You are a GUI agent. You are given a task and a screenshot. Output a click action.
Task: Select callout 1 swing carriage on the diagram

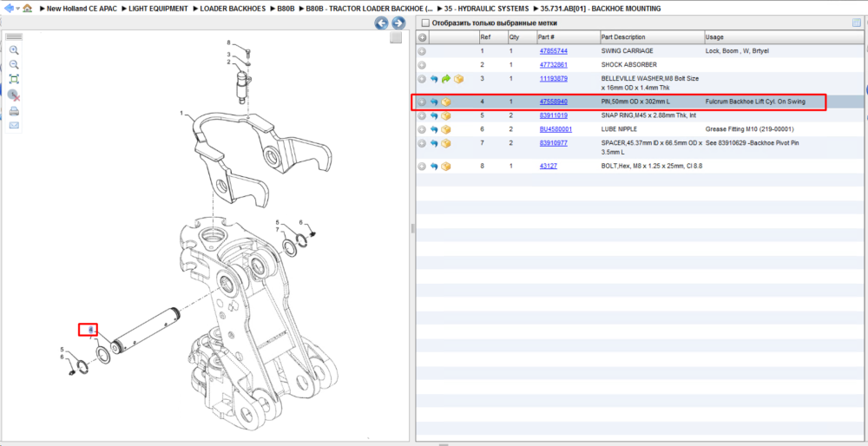[x=181, y=113]
